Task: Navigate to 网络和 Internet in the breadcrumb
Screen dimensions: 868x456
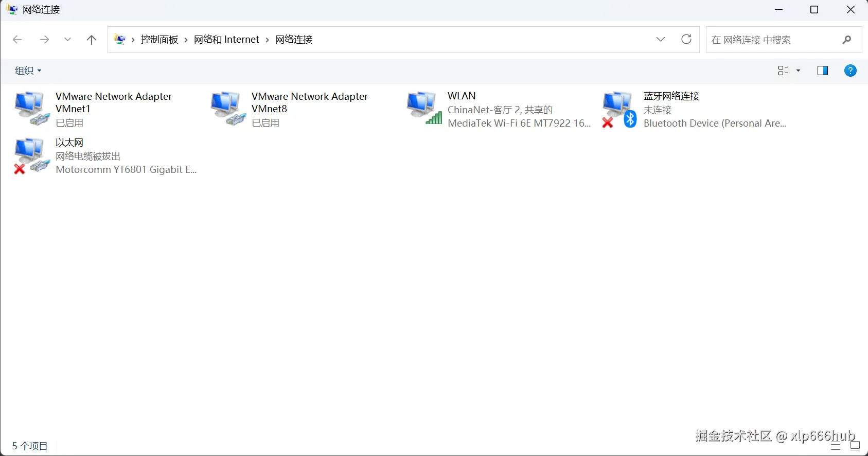Action: [226, 40]
